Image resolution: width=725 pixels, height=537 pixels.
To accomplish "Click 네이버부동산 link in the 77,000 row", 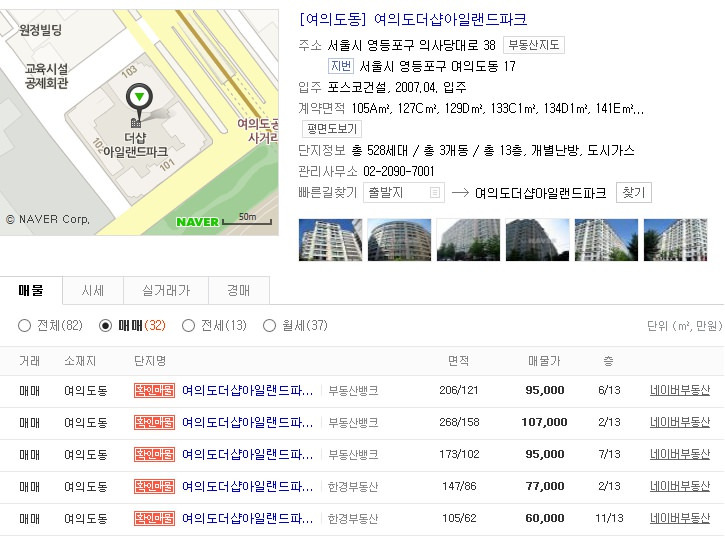I will pos(680,486).
